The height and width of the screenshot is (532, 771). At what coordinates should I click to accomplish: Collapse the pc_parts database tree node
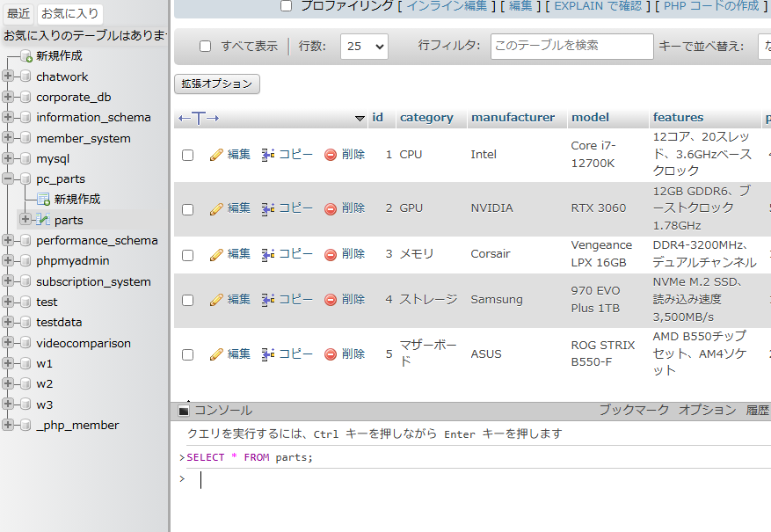pyautogui.click(x=8, y=179)
